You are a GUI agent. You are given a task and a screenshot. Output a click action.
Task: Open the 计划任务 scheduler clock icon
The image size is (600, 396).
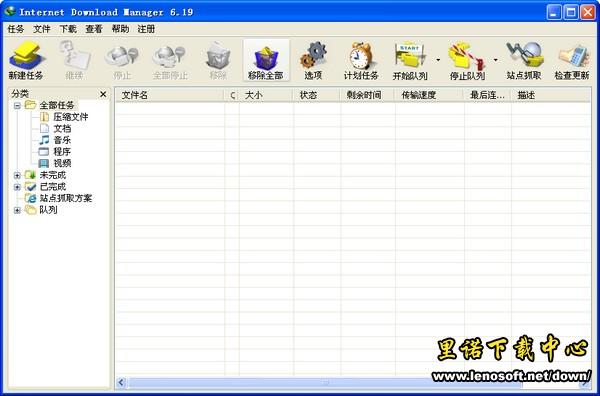click(x=361, y=60)
